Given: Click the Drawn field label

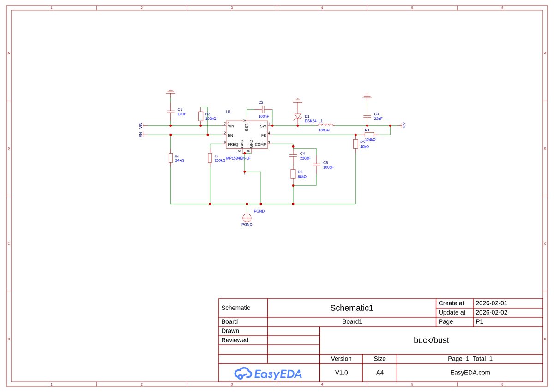Looking at the screenshot, I should coord(230,331).
